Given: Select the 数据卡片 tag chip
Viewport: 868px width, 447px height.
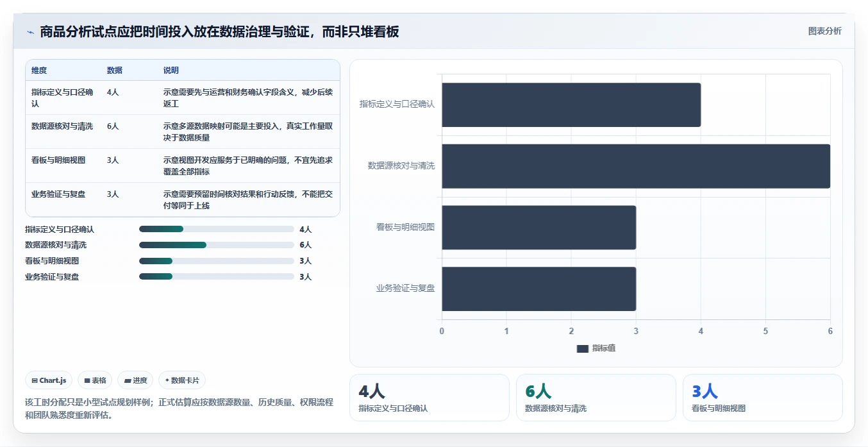Looking at the screenshot, I should 181,380.
